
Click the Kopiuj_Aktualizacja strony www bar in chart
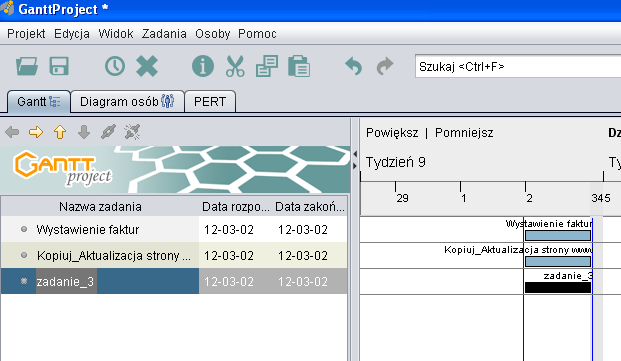pos(558,261)
